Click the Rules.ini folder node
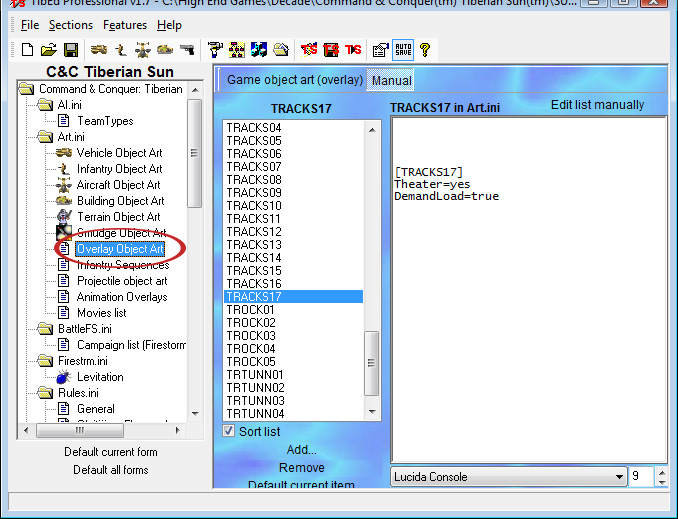678x519 pixels. coord(78,393)
